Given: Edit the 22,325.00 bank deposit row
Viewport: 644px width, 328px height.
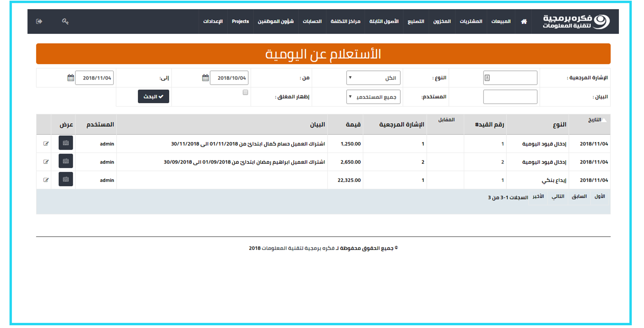Looking at the screenshot, I should click(46, 180).
